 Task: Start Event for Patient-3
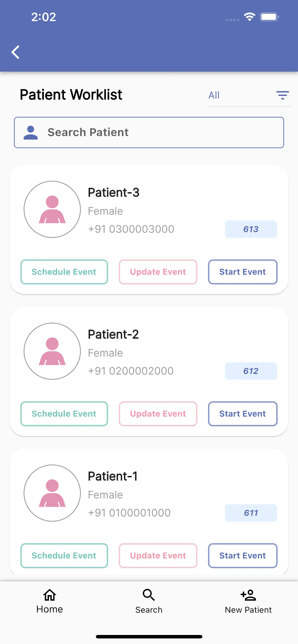point(243,272)
